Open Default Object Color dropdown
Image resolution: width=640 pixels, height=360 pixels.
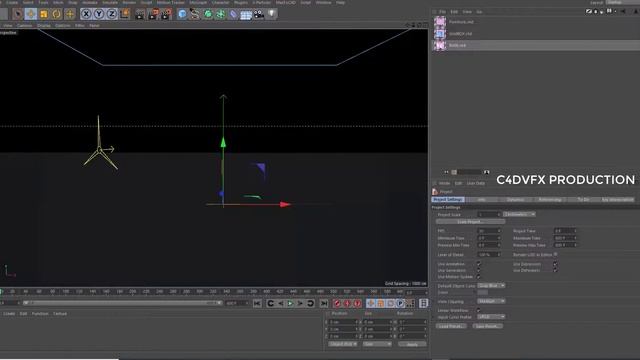[491, 286]
